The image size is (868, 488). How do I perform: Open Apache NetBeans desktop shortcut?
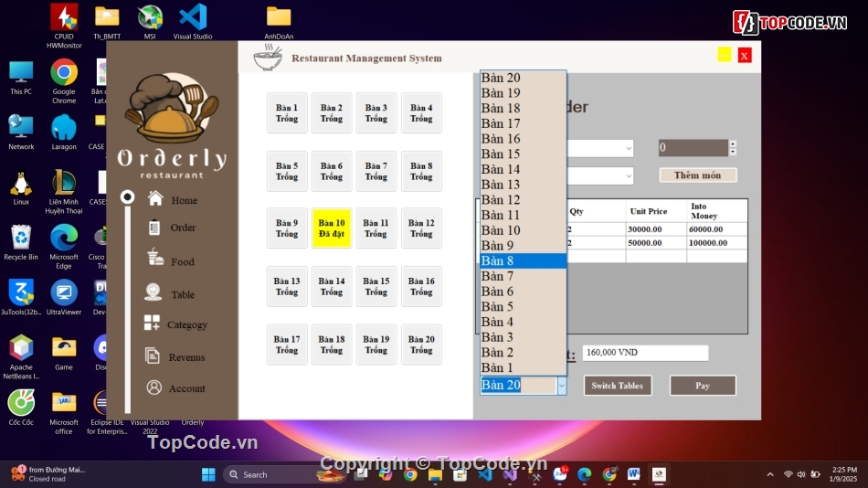pyautogui.click(x=21, y=356)
